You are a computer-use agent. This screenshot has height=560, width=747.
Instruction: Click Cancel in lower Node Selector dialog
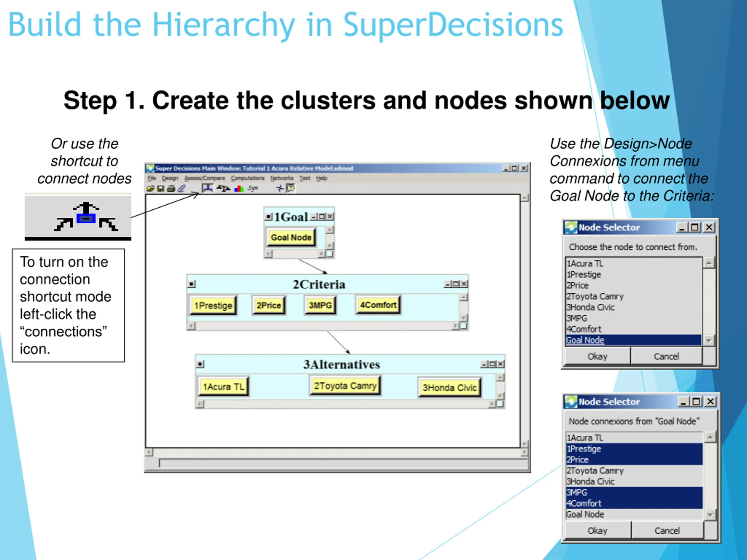(x=667, y=531)
